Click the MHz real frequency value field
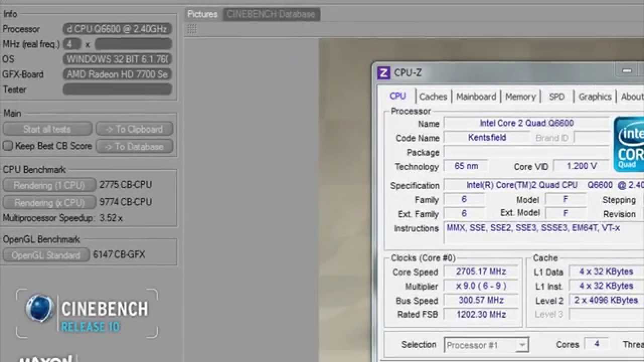644x362 pixels. pos(133,44)
